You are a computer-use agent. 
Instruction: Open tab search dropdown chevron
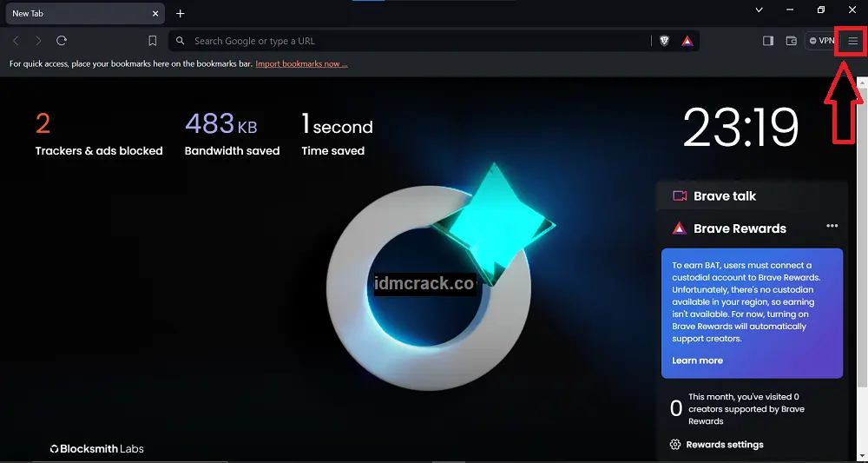coord(759,10)
